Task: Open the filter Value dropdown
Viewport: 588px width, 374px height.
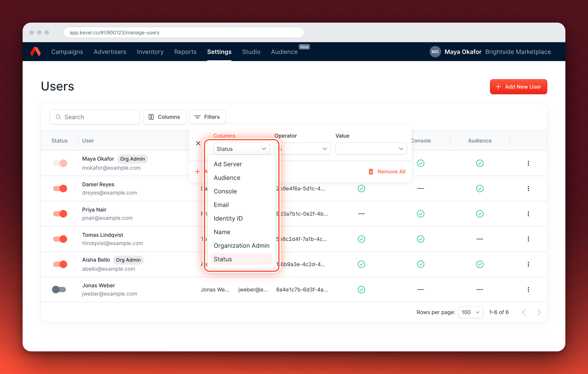Action: tap(371, 149)
